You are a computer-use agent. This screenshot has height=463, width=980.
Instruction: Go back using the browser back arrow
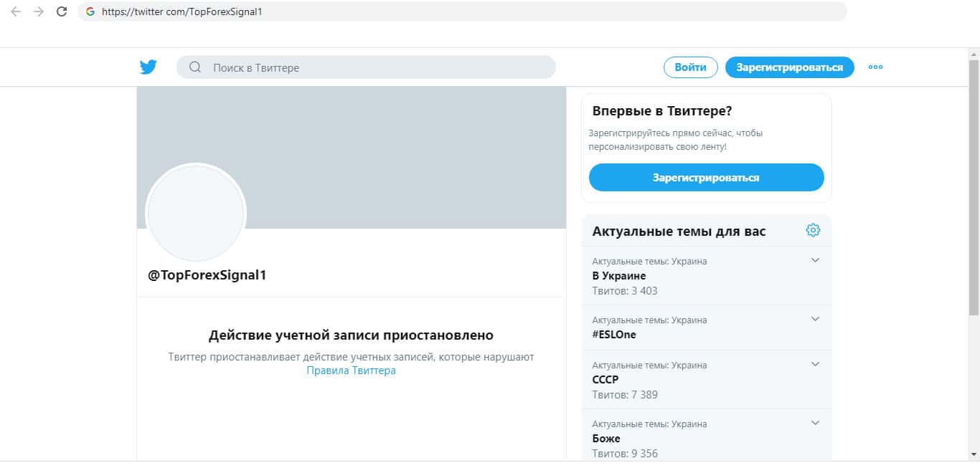(16, 11)
